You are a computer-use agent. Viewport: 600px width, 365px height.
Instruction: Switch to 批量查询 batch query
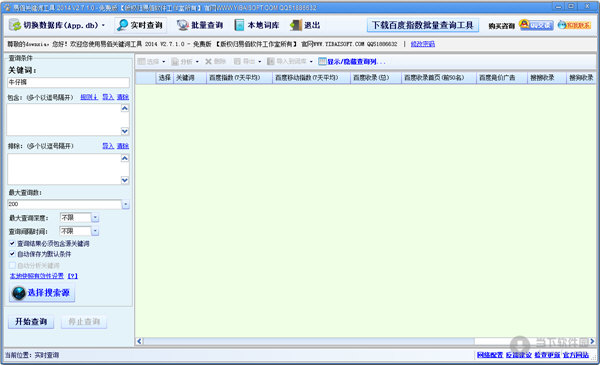coord(200,25)
